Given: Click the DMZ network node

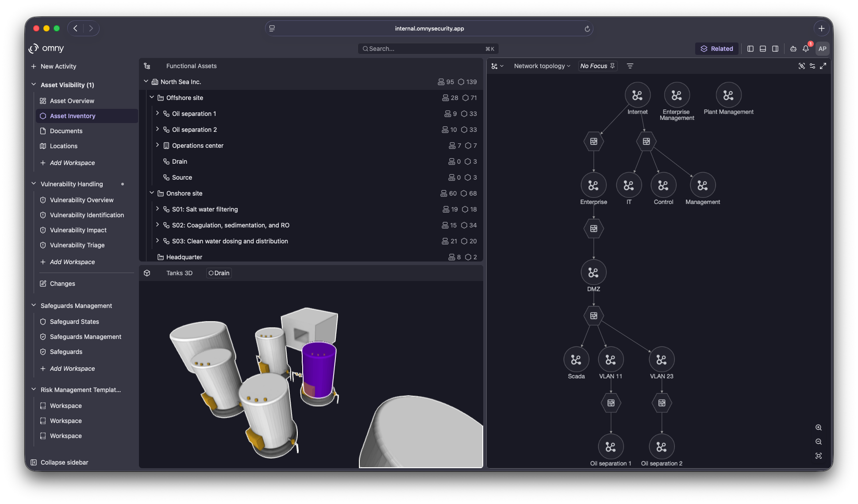Looking at the screenshot, I should click(x=593, y=272).
